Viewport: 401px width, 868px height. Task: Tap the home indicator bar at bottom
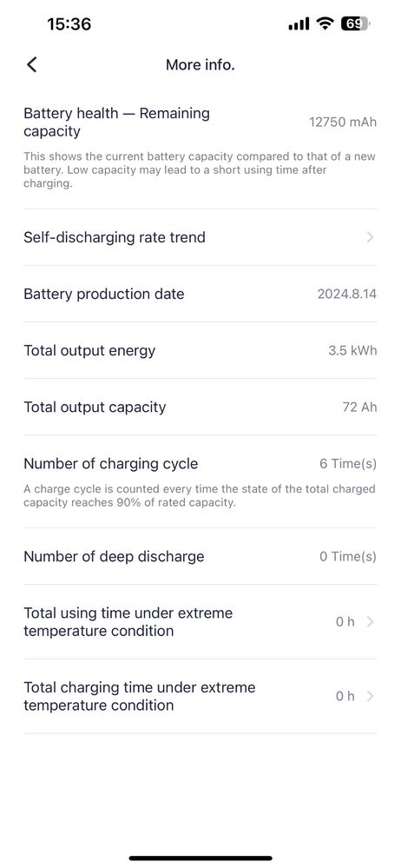click(200, 858)
